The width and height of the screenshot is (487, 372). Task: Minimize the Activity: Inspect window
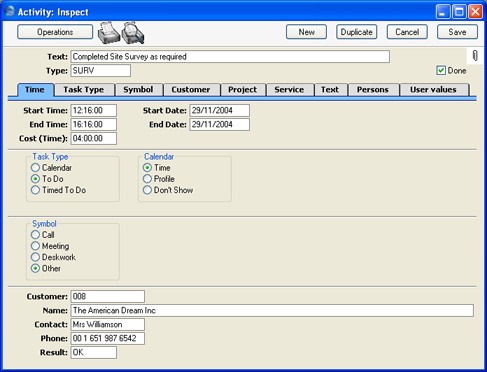(443, 12)
